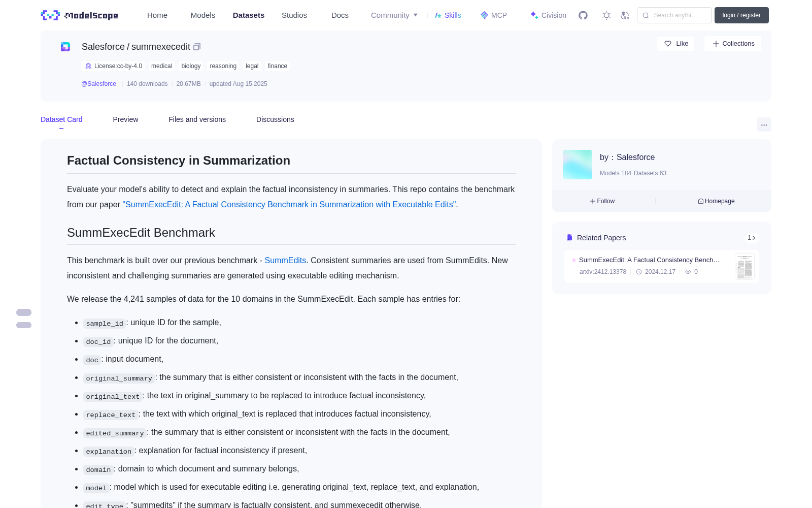Viewport: 812px width, 508px height.
Task: Click the medical tag
Action: pos(161,66)
